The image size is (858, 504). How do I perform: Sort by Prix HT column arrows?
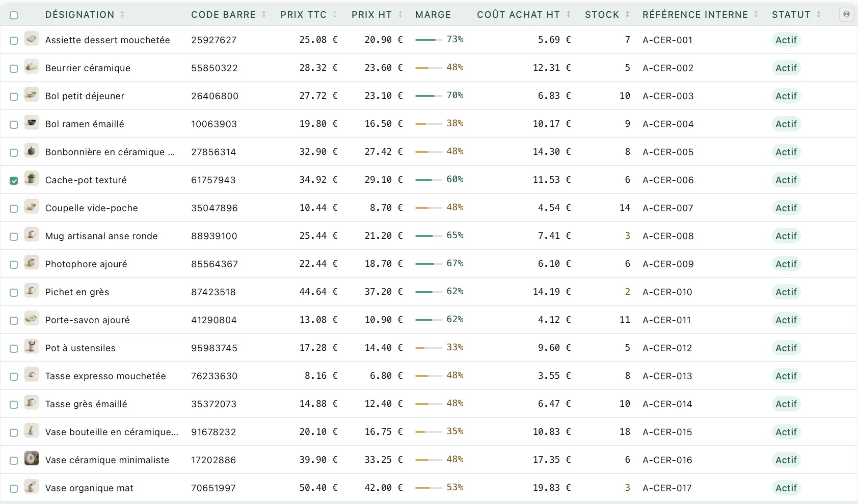[400, 15]
